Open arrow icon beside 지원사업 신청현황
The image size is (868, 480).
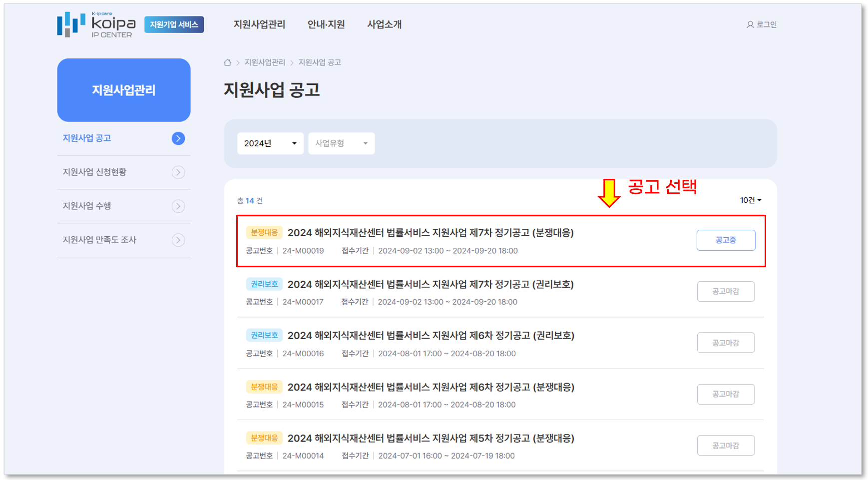click(x=178, y=172)
